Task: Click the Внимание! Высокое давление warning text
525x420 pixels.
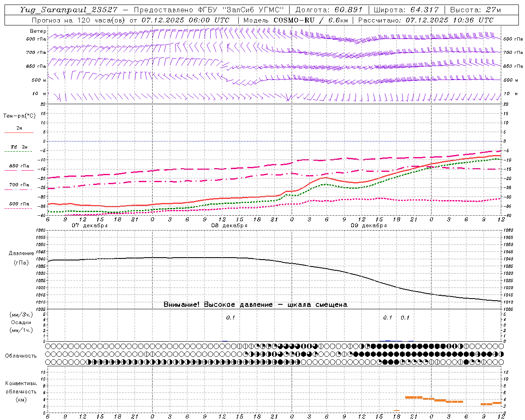Action: (256, 304)
